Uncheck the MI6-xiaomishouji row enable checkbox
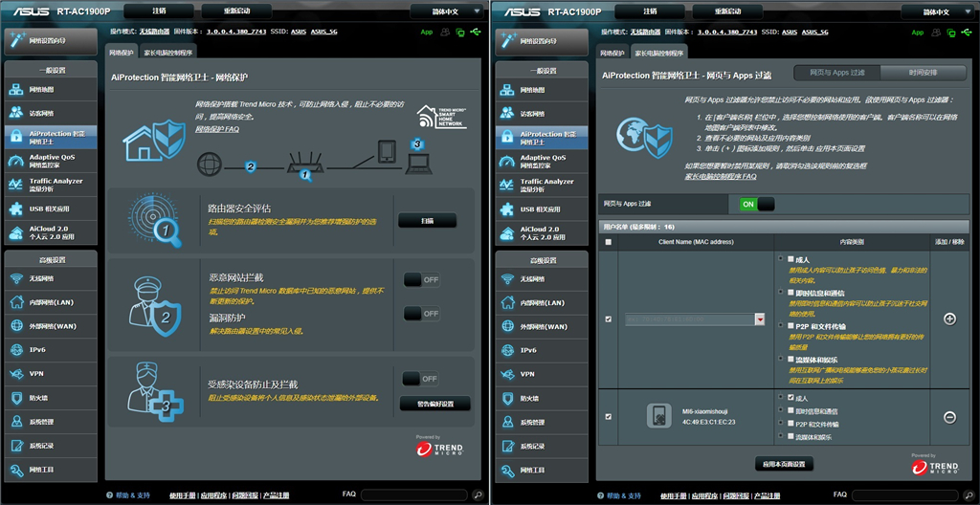The width and height of the screenshot is (980, 505). click(x=609, y=416)
